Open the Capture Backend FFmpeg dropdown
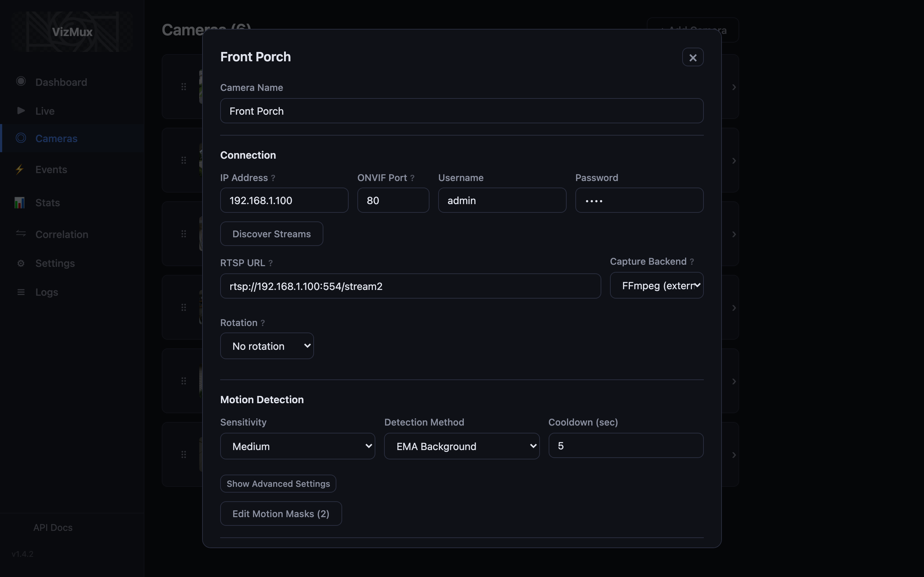924x577 pixels. click(657, 286)
